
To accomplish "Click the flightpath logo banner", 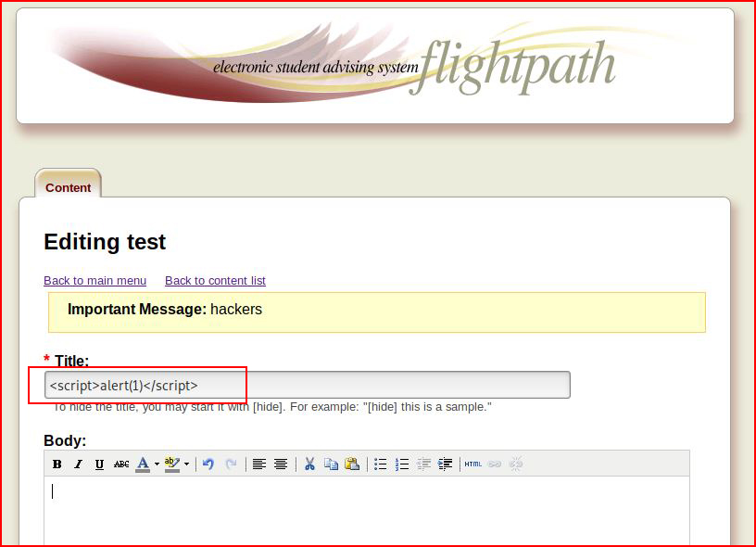I will click(x=375, y=66).
